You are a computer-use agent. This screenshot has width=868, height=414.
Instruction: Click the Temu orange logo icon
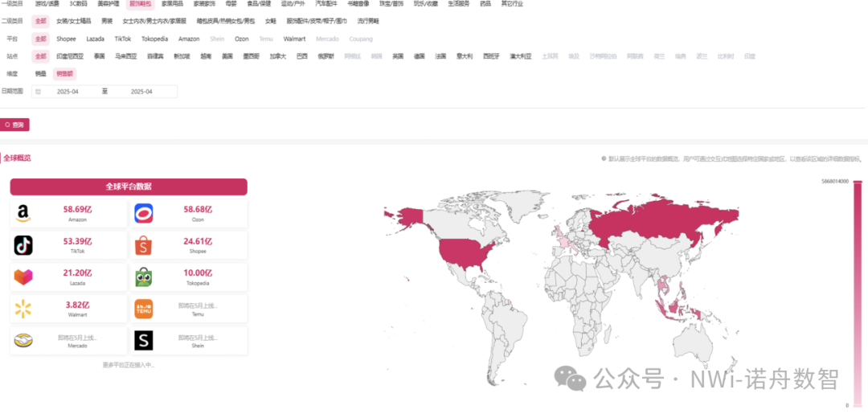(144, 309)
